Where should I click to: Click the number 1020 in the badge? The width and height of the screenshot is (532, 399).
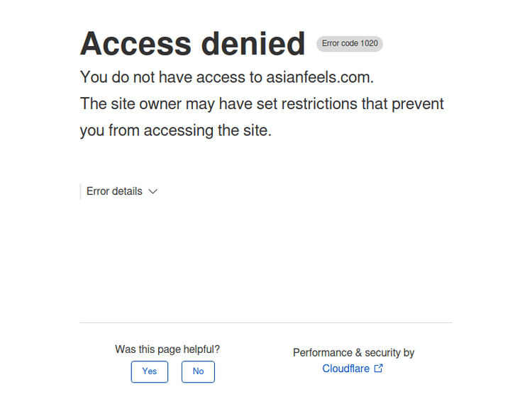369,44
